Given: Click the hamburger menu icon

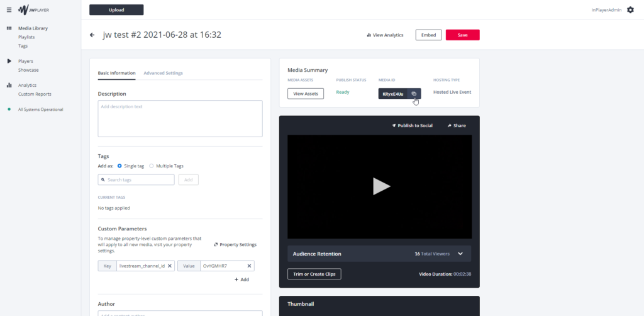Looking at the screenshot, I should pyautogui.click(x=9, y=10).
